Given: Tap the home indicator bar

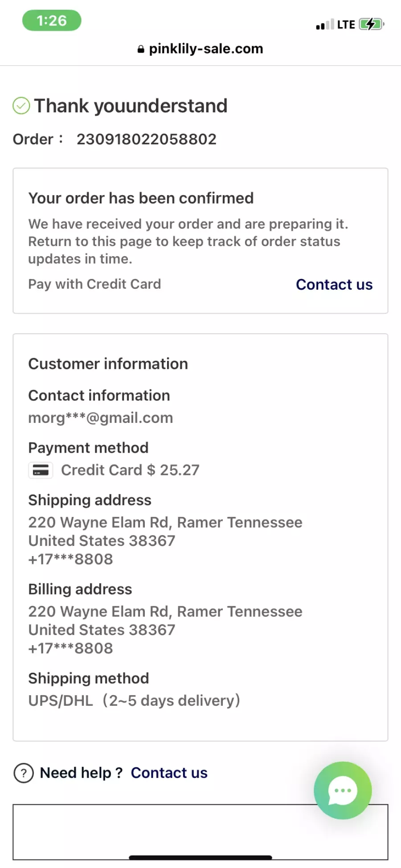Looking at the screenshot, I should pyautogui.click(x=200, y=858).
